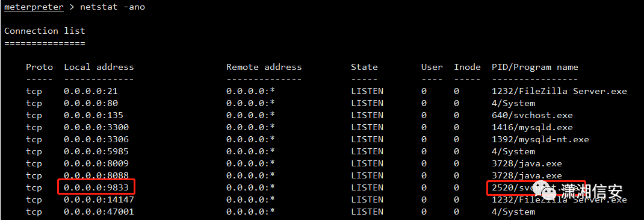Click the State column header

pyautogui.click(x=364, y=67)
